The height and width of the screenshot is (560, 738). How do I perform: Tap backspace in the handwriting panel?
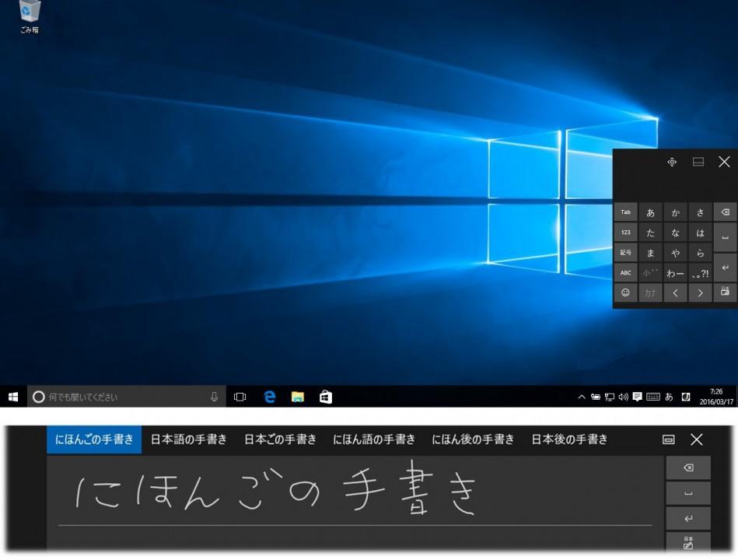[688, 467]
